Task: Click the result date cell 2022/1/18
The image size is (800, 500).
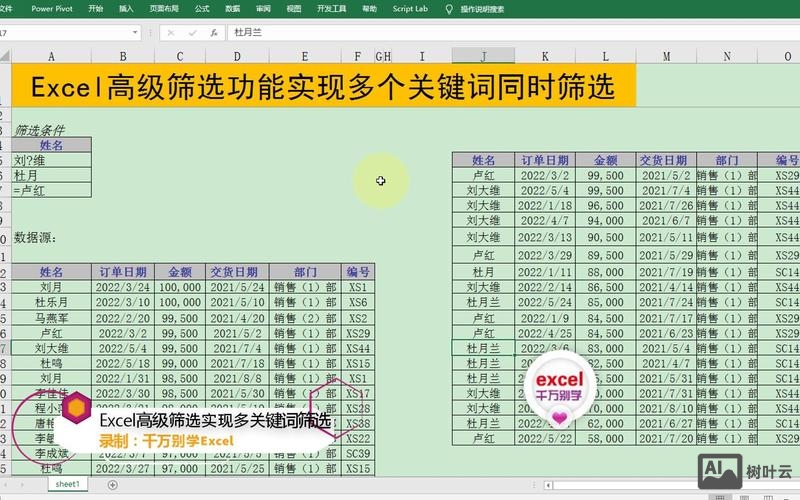Action: tap(545, 206)
